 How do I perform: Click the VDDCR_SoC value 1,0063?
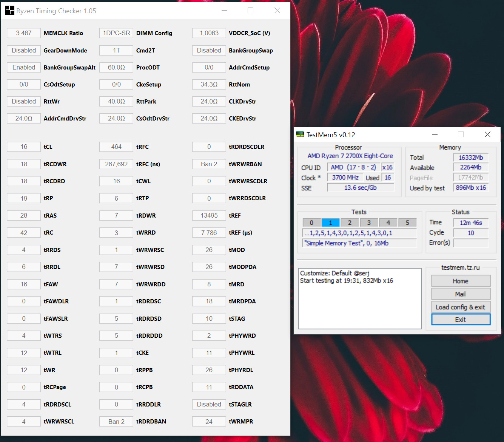(x=209, y=33)
